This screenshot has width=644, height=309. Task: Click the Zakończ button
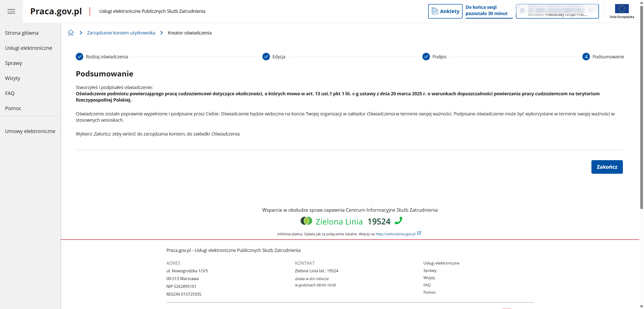coord(607,167)
